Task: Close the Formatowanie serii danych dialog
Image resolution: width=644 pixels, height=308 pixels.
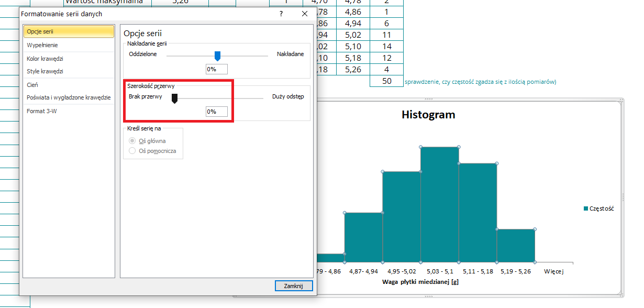Action: tap(305, 14)
